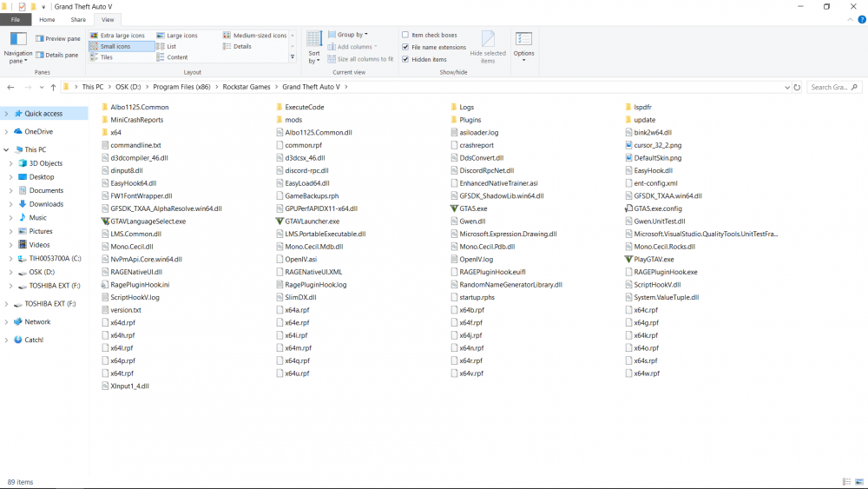Switch to Content layout
Image resolution: width=868 pixels, height=489 pixels.
pos(172,57)
